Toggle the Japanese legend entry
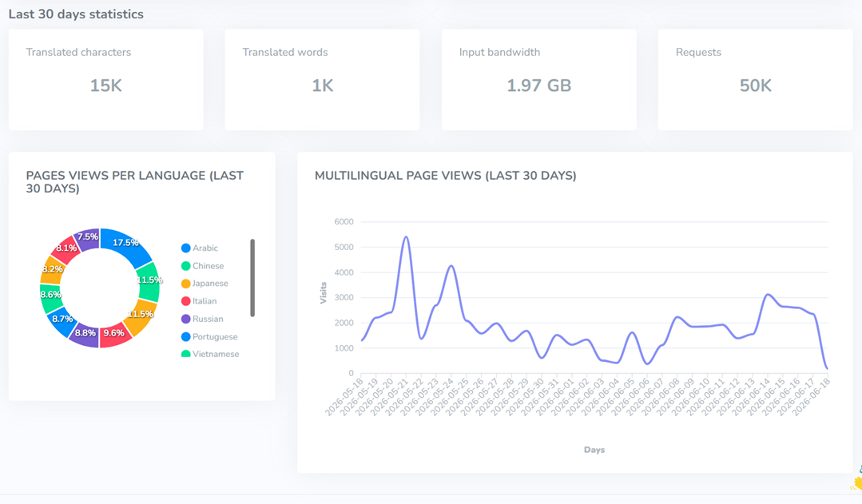The height and width of the screenshot is (504, 862). 205,284
